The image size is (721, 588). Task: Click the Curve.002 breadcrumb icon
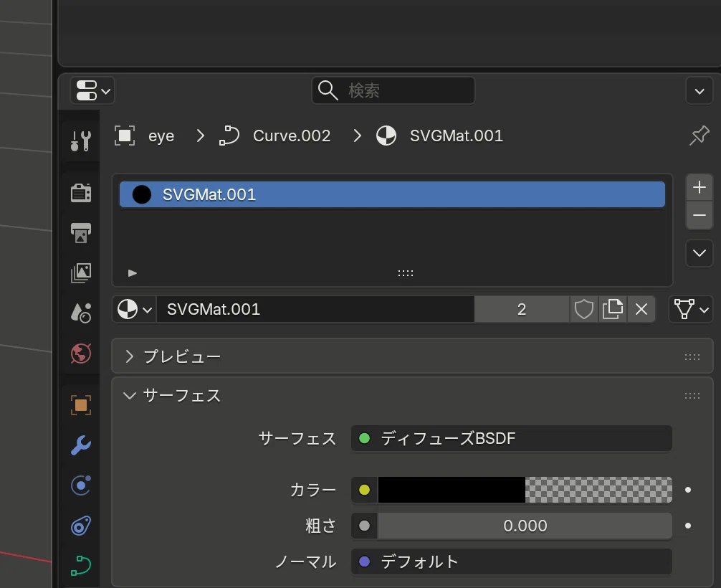pyautogui.click(x=229, y=136)
